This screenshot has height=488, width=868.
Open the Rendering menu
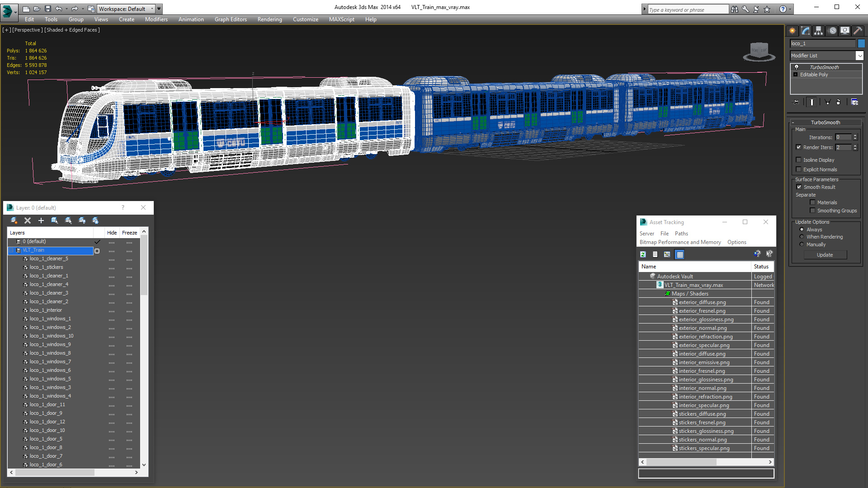pos(269,19)
